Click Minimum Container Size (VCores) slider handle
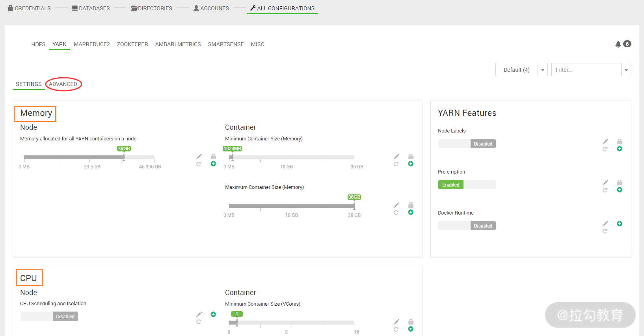644x336 pixels. 237,323
